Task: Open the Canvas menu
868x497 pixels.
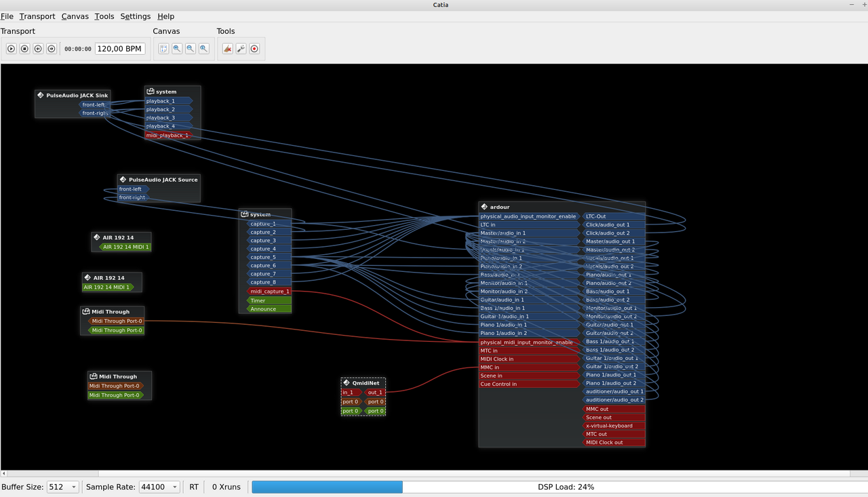Action: click(x=75, y=16)
